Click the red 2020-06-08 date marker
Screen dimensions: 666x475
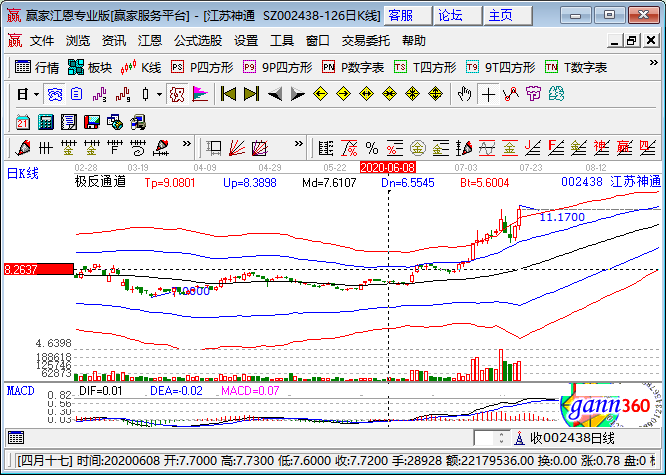[388, 167]
